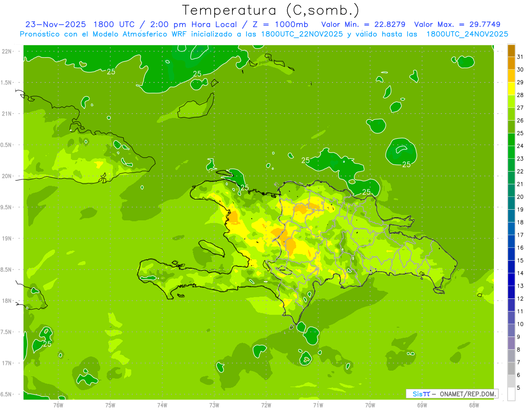Click legend value "24"
Viewport: 532px width, 411px height.
(x=520, y=146)
